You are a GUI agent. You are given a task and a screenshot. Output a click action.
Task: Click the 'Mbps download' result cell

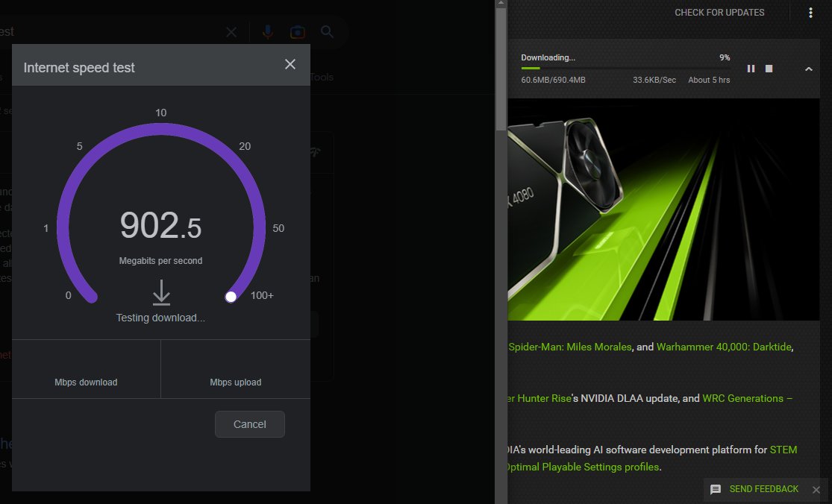(x=86, y=369)
